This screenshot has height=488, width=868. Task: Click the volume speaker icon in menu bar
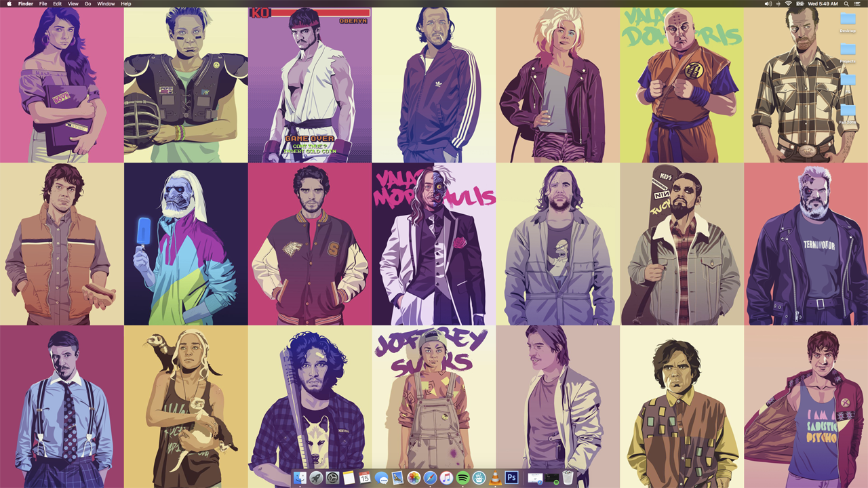768,3
